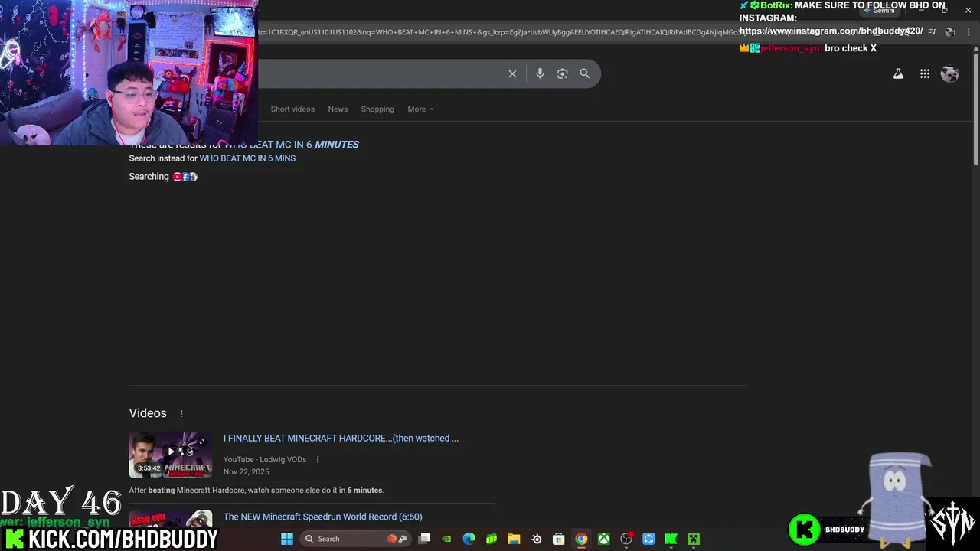
Task: Click the Gemini button in Chrome
Action: [879, 11]
